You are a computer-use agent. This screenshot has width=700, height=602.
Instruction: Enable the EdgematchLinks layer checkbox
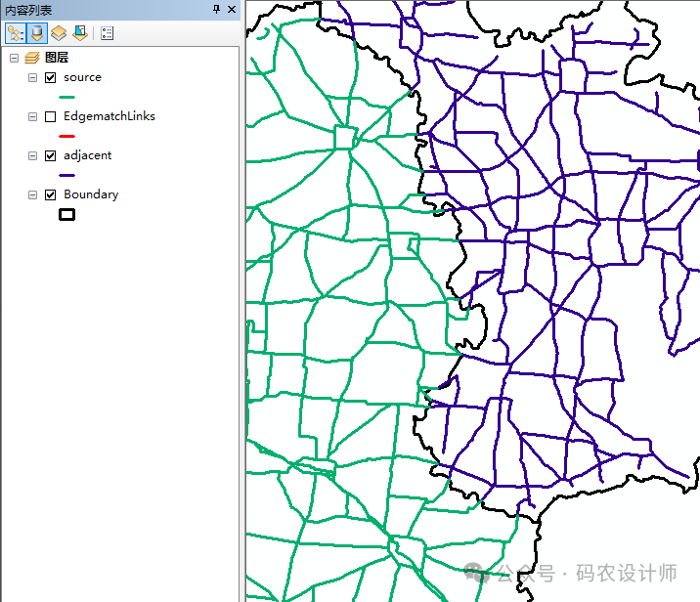[x=51, y=117]
